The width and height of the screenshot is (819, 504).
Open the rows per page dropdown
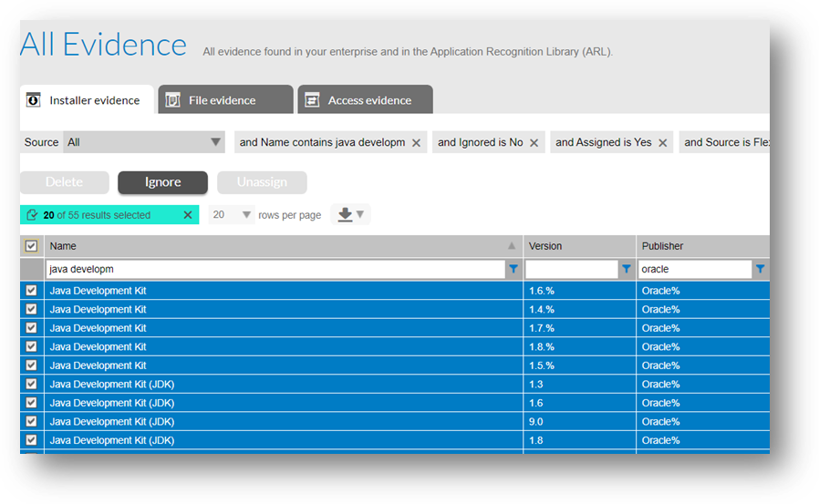click(x=232, y=215)
